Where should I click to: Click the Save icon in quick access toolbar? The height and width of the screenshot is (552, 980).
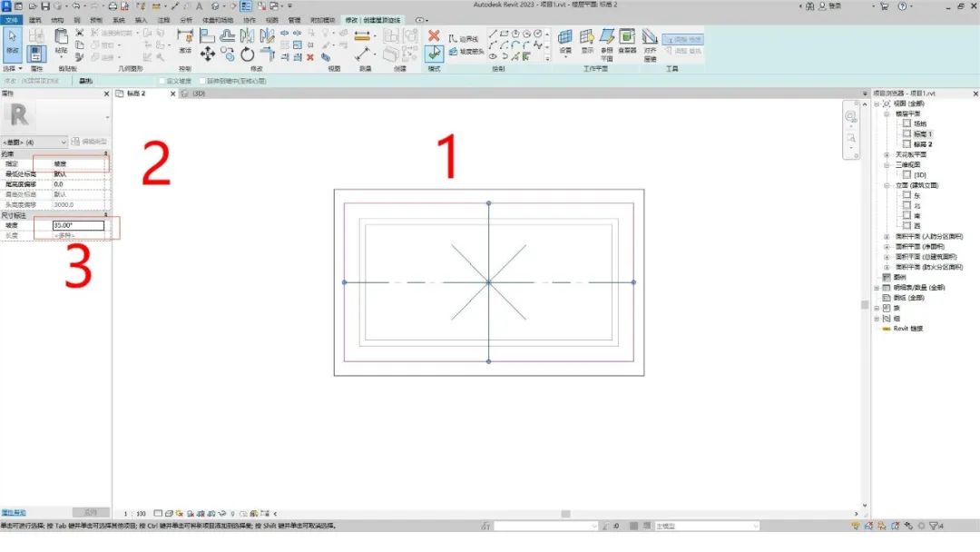(x=44, y=6)
